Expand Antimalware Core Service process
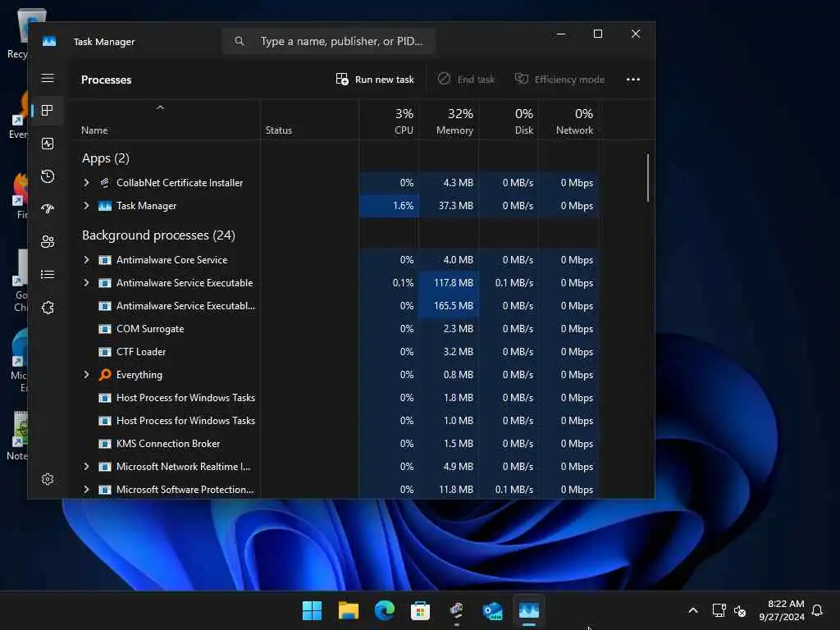This screenshot has width=840, height=630. pyautogui.click(x=86, y=260)
